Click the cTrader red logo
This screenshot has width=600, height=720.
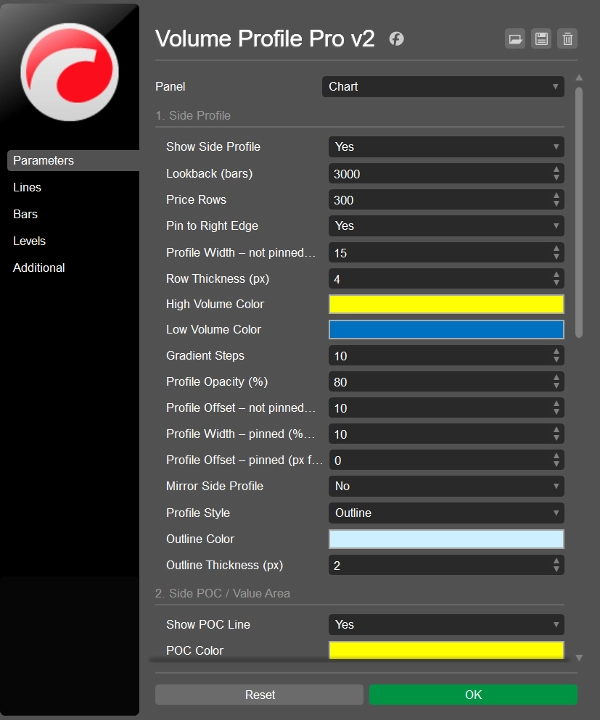(x=70, y=72)
